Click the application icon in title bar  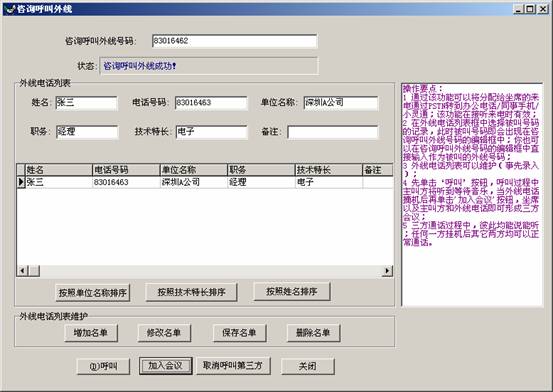click(x=10, y=9)
